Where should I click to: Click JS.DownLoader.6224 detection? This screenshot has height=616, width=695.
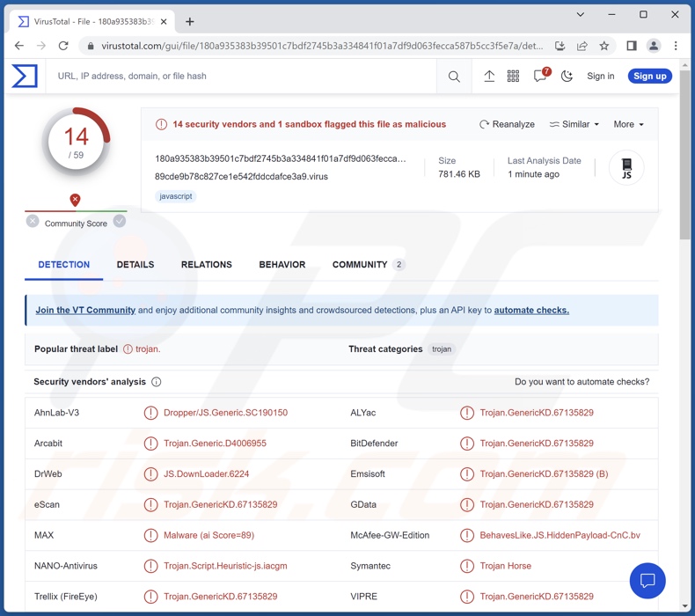click(206, 474)
